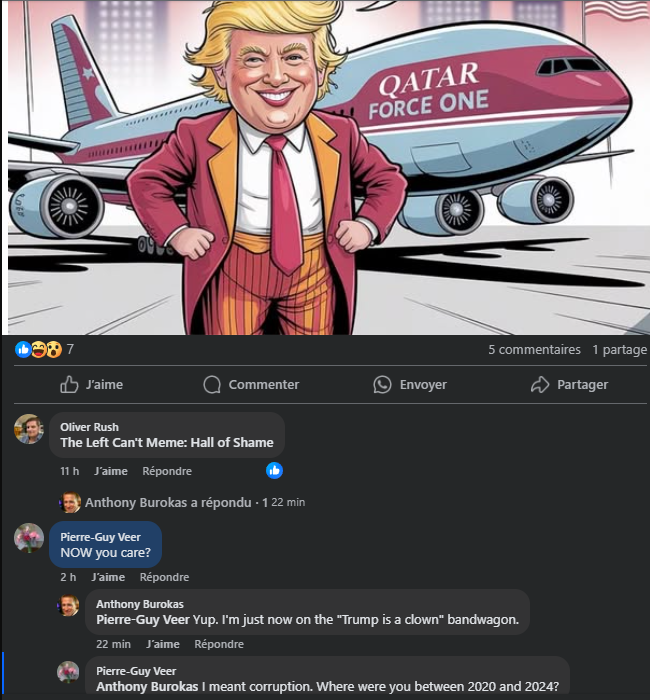Click Répondre under Anthony Burokas's reply

(219, 644)
